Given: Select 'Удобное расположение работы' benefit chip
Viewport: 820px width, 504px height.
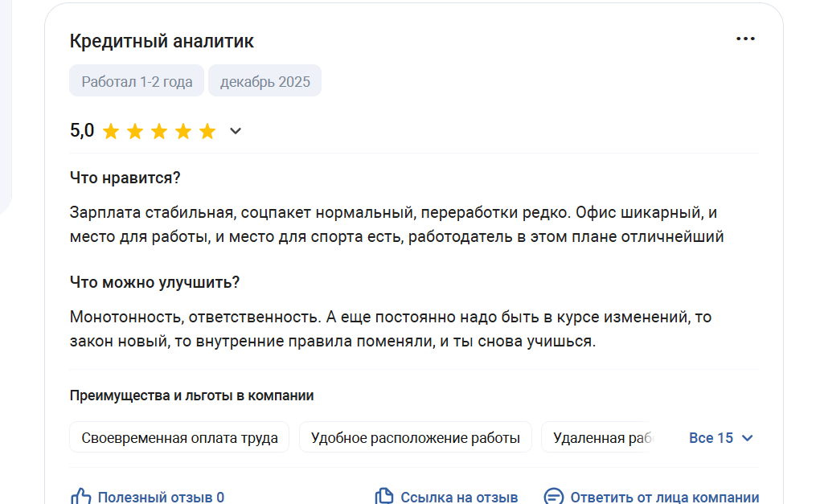Looking at the screenshot, I should tap(415, 438).
